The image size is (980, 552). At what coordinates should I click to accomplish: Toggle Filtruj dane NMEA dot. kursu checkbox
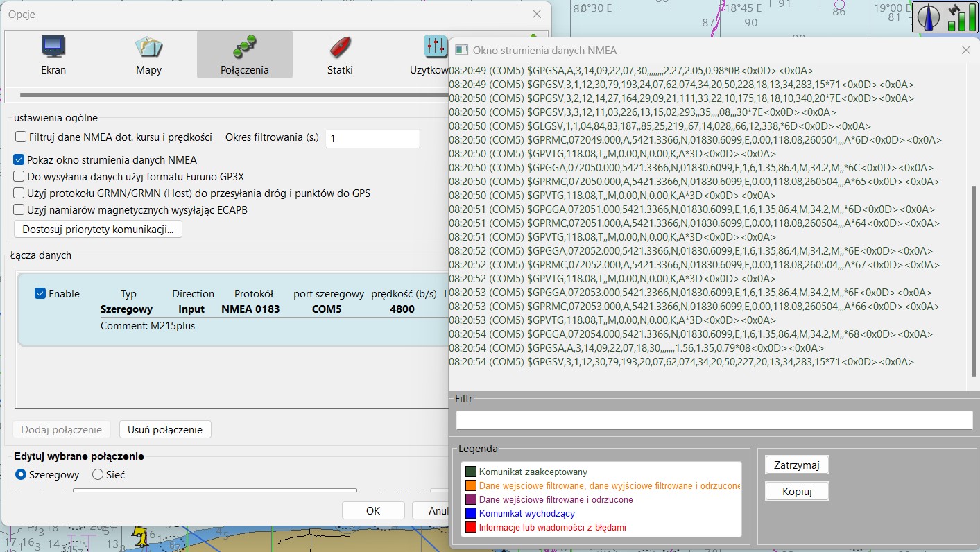click(x=21, y=137)
